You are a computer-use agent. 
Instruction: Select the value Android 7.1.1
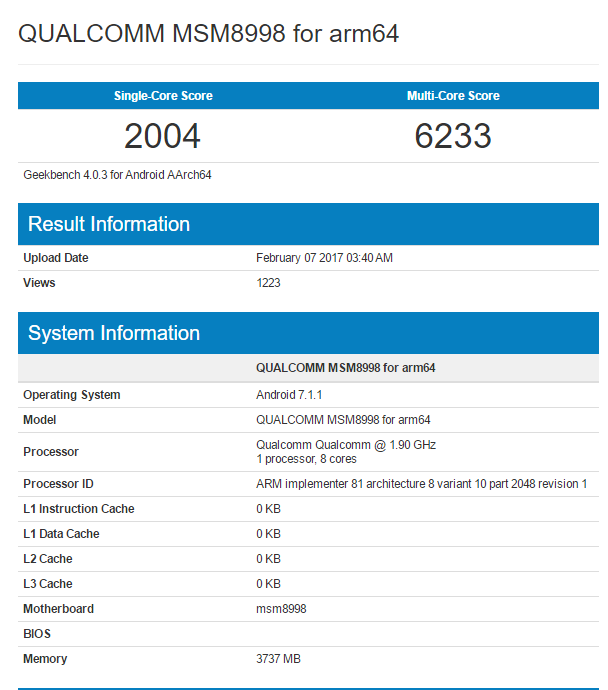[289, 395]
